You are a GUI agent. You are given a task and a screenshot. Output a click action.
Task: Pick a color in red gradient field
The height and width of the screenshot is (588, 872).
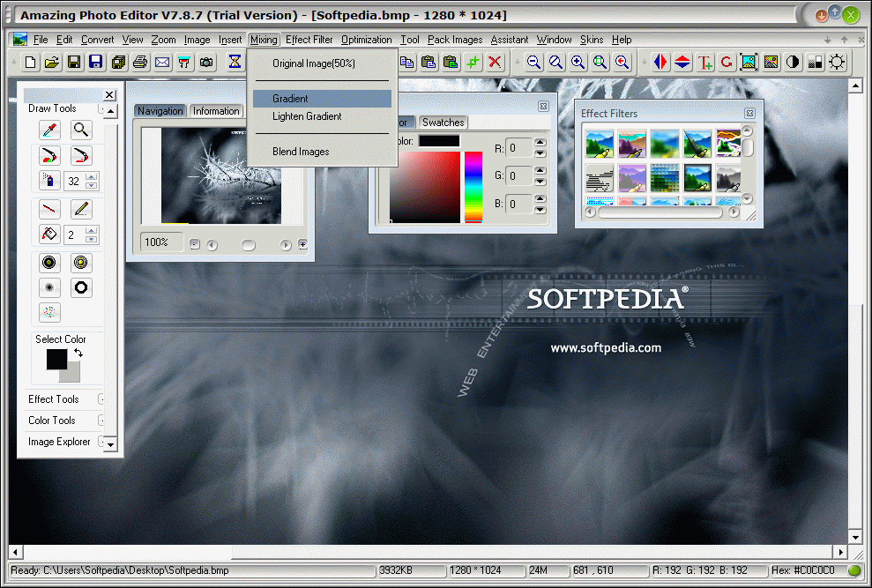tap(425, 186)
